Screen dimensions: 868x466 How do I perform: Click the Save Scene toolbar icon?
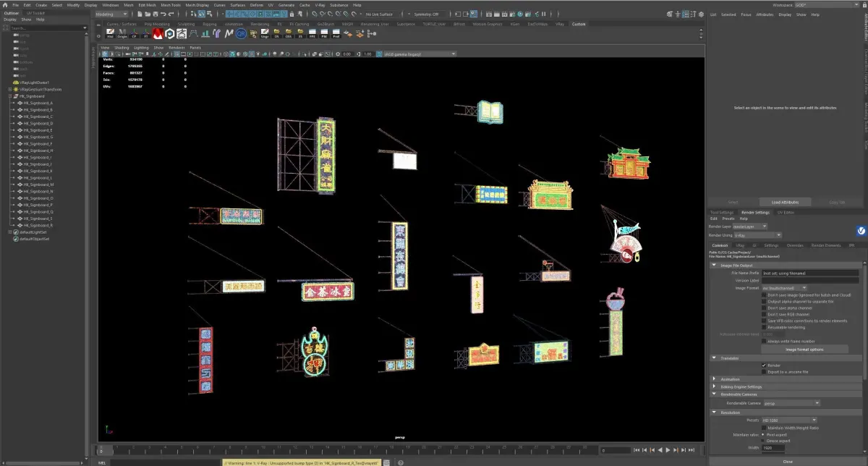point(156,14)
